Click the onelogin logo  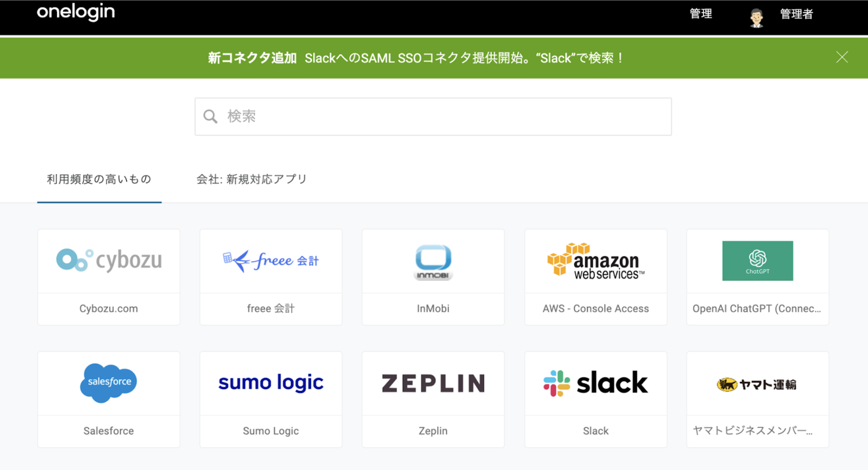pos(76,13)
